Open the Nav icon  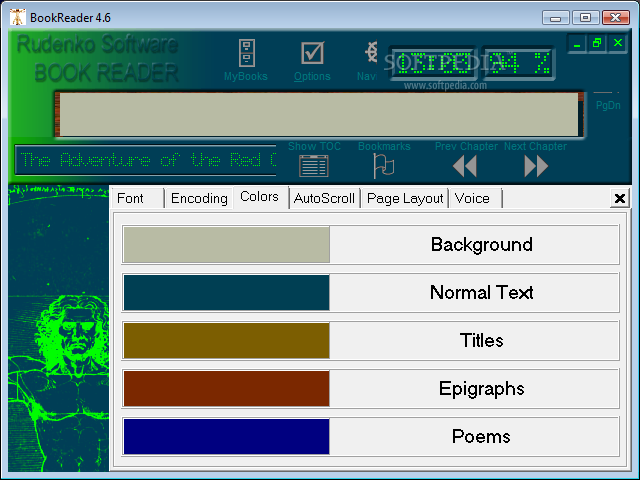click(371, 52)
